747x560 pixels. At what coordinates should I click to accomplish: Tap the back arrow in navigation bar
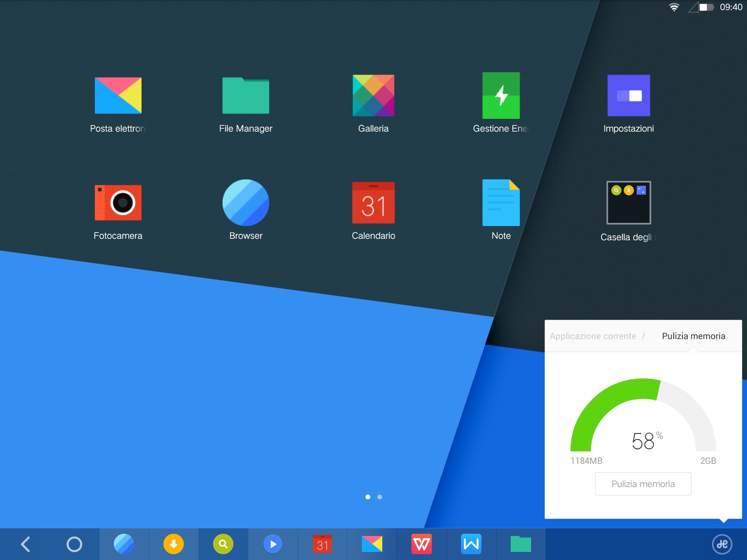(26, 544)
